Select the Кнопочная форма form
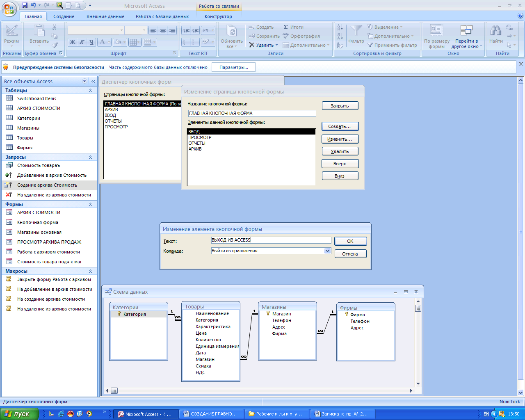The width and height of the screenshot is (525, 420). (x=49, y=222)
